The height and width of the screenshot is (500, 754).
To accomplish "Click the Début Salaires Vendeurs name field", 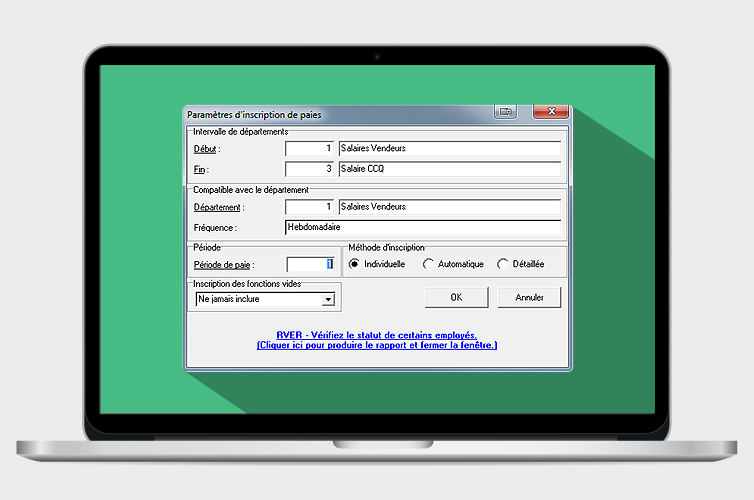I will click(450, 149).
